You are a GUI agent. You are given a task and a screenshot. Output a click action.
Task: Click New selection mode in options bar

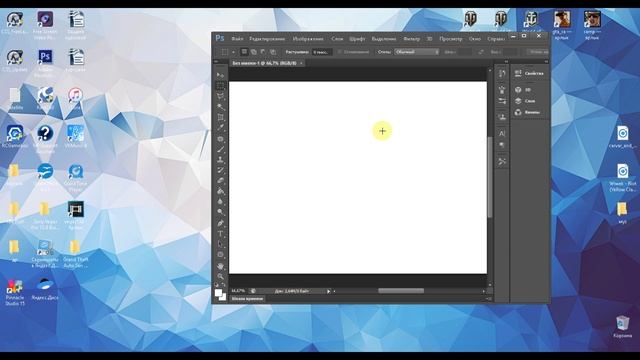click(244, 52)
